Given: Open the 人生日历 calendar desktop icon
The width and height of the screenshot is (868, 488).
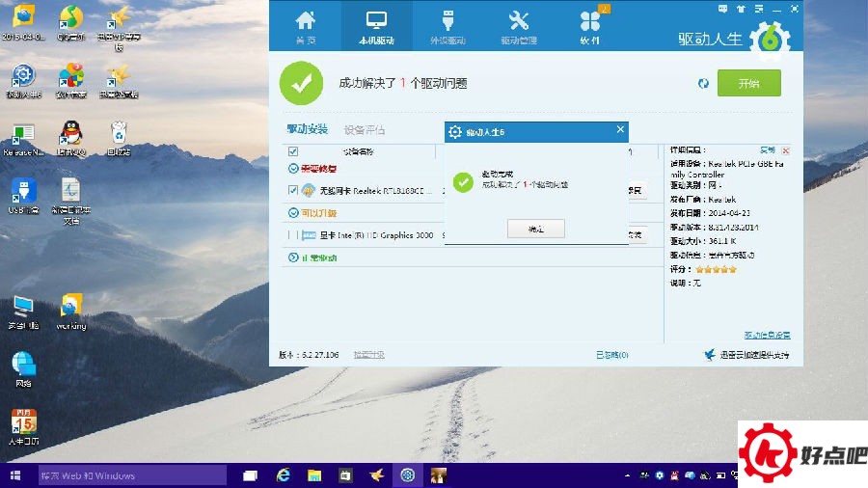Looking at the screenshot, I should [x=23, y=421].
